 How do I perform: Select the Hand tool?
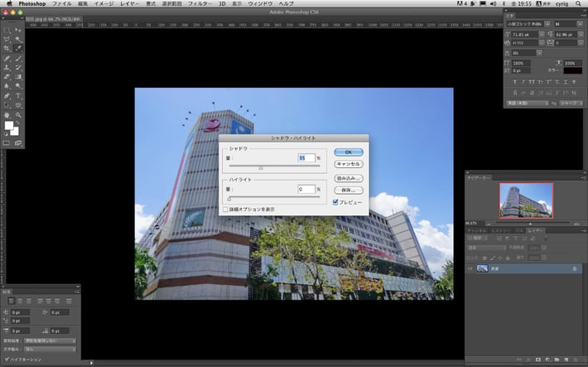[7, 114]
